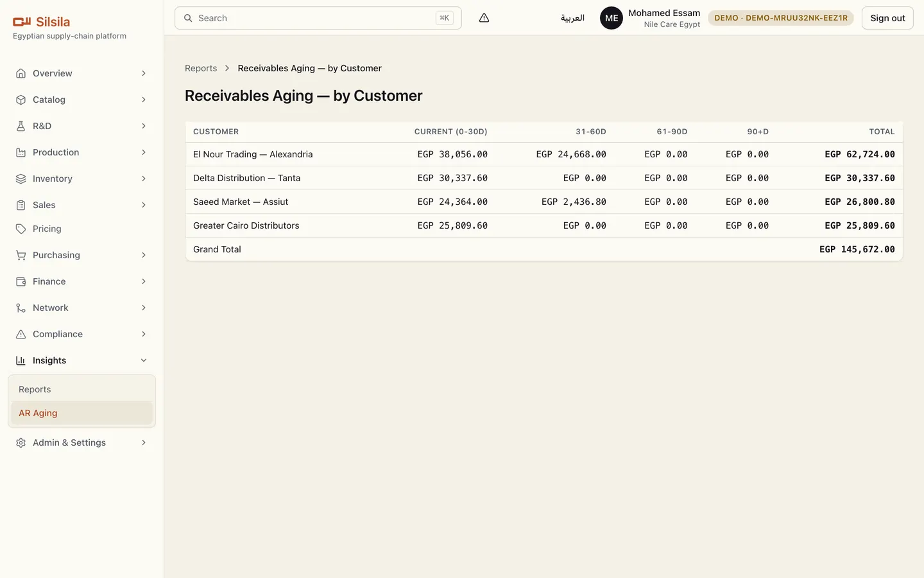Select the El Nour Trading — Alexandria row
This screenshot has width=924, height=578.
pos(544,154)
